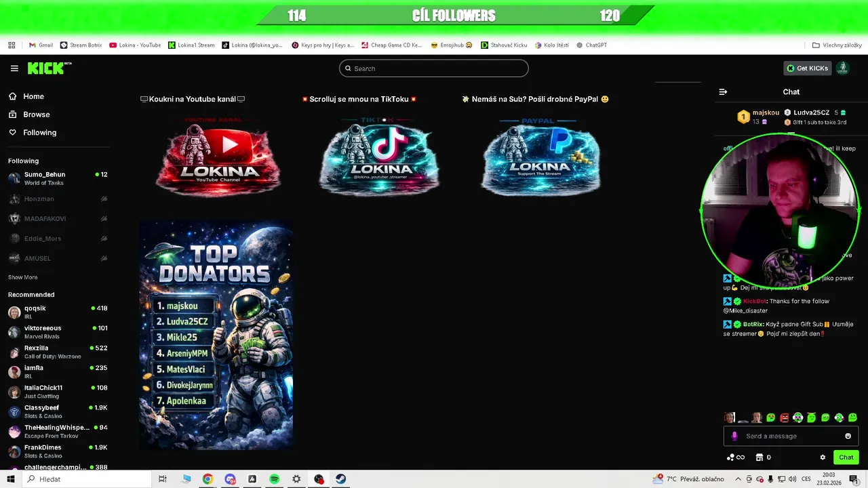The width and height of the screenshot is (868, 488).
Task: Open the emoji picker smiley icon
Action: point(848,436)
